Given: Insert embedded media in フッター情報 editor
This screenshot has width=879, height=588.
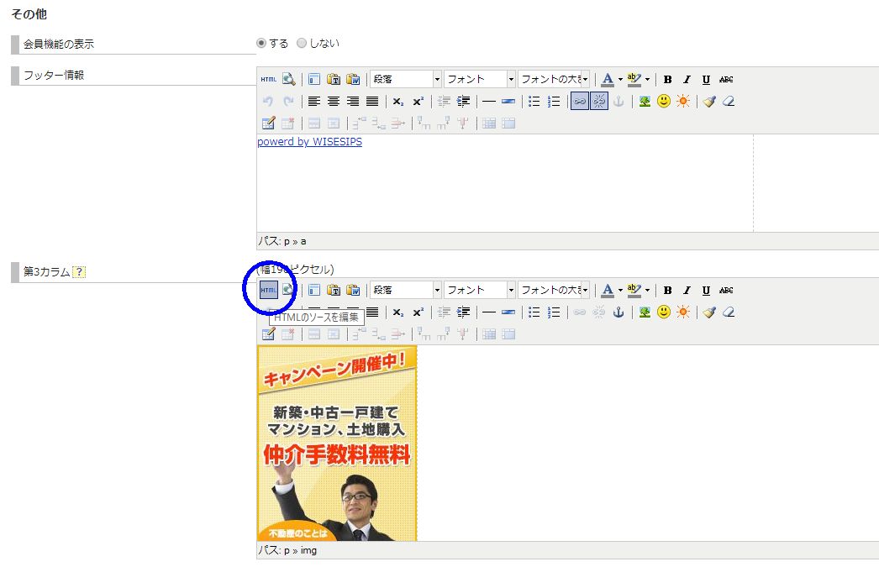Looking at the screenshot, I should click(683, 102).
